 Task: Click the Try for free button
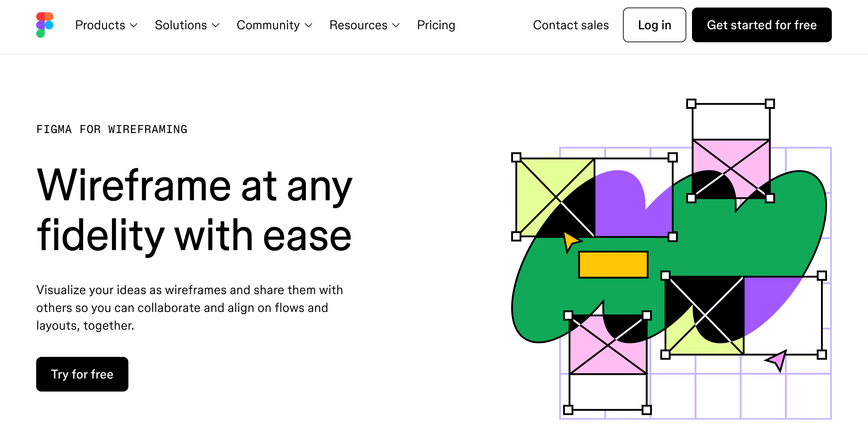click(x=82, y=374)
